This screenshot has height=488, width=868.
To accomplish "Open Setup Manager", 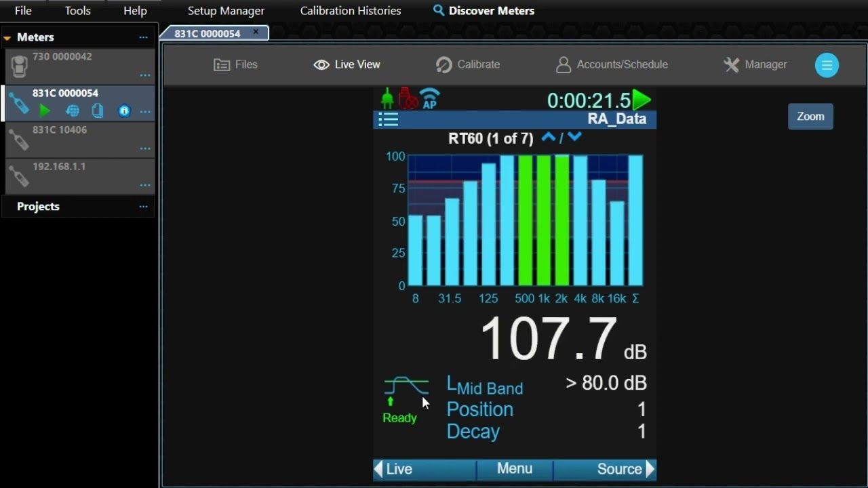I will click(x=226, y=11).
